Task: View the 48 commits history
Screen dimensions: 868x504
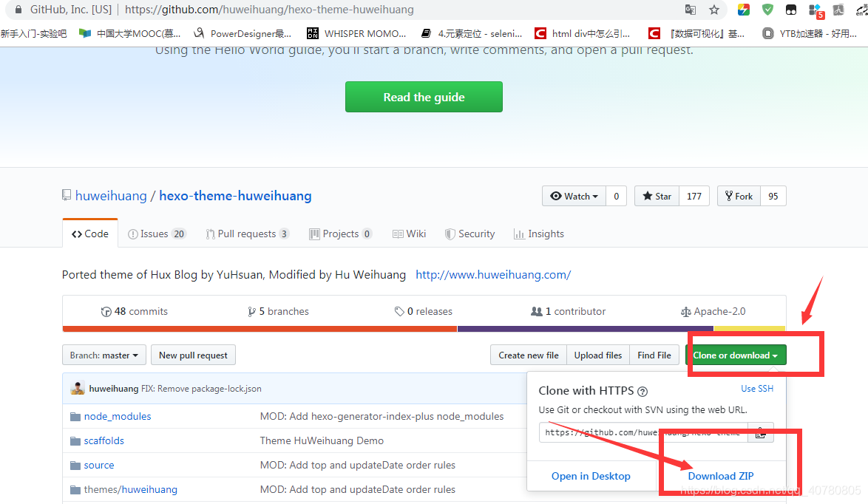Action: (135, 311)
